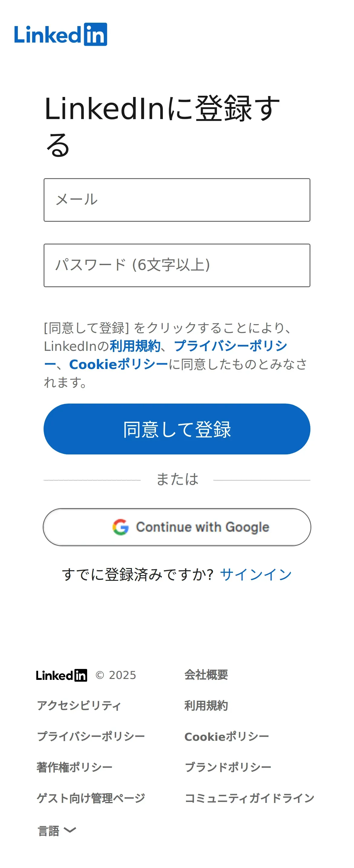Viewport: 354px width, 868px height.
Task: Open 会社概要 footer link
Action: [206, 675]
